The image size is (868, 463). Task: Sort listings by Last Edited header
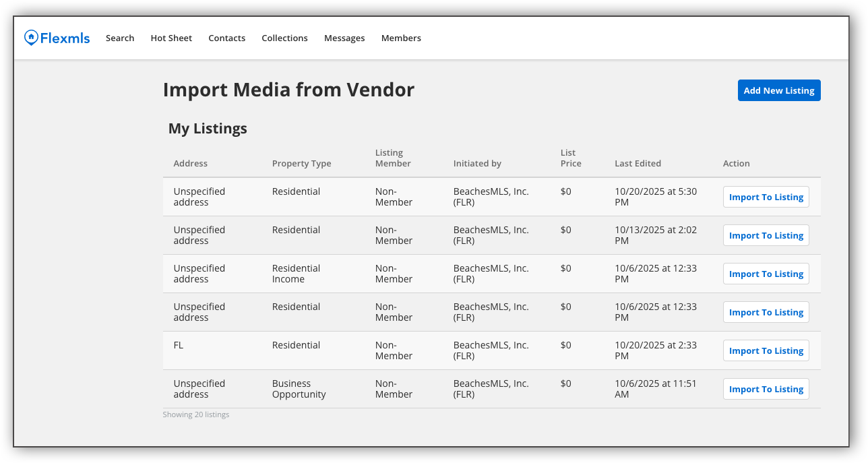tap(638, 163)
